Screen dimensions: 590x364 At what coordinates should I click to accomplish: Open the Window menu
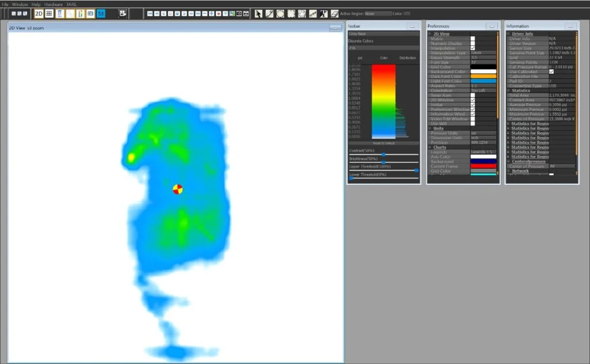[20, 4]
